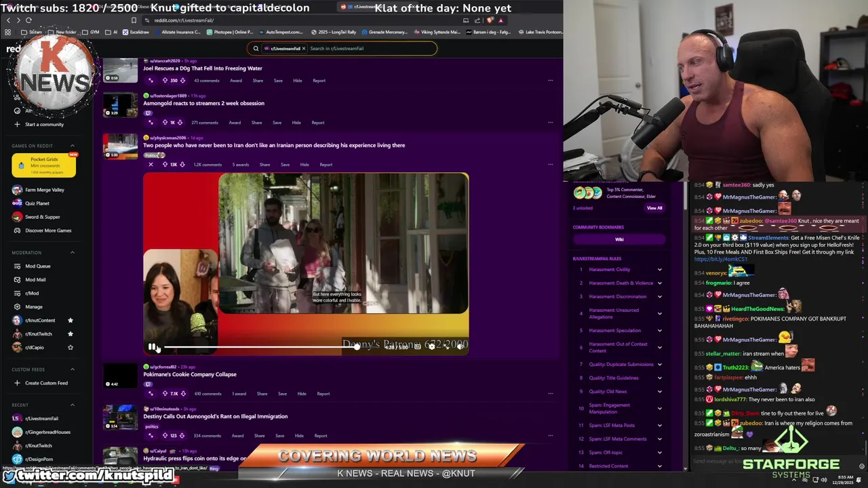Start a community from the sidebar
This screenshot has width=868, height=488.
pos(44,124)
